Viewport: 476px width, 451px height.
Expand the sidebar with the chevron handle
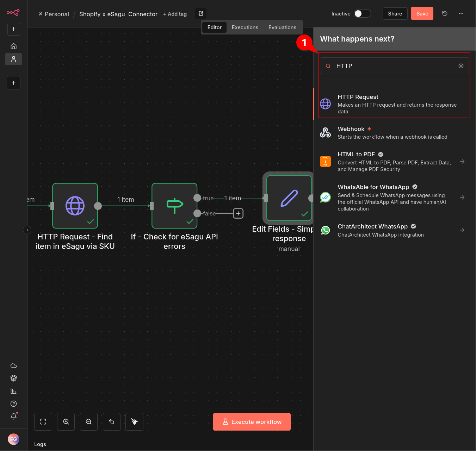coord(27,230)
